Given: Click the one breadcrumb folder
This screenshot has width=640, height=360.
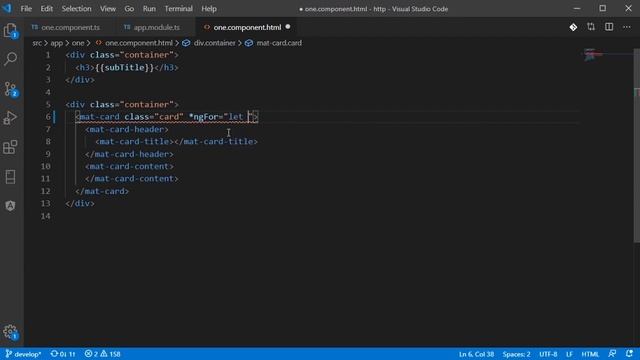Looking at the screenshot, I should [x=78, y=43].
